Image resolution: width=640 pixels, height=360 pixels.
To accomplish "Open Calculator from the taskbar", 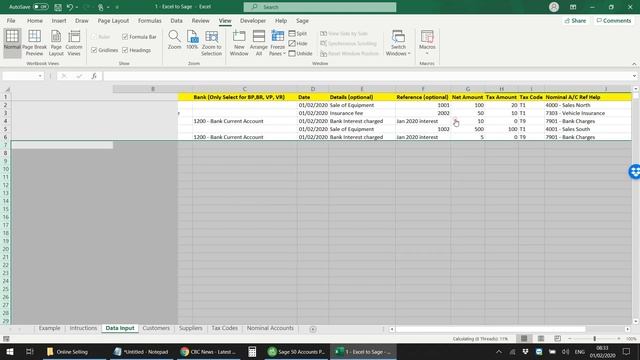I will (x=252, y=351).
